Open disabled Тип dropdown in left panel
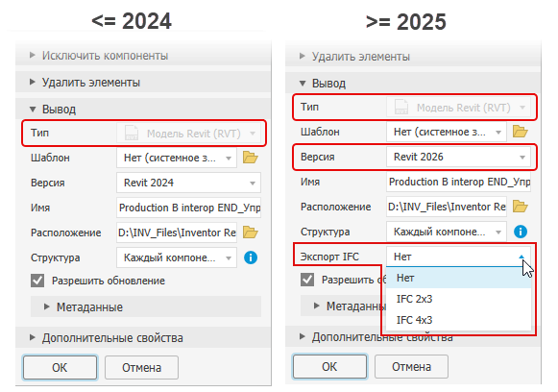558x392 pixels. point(188,134)
